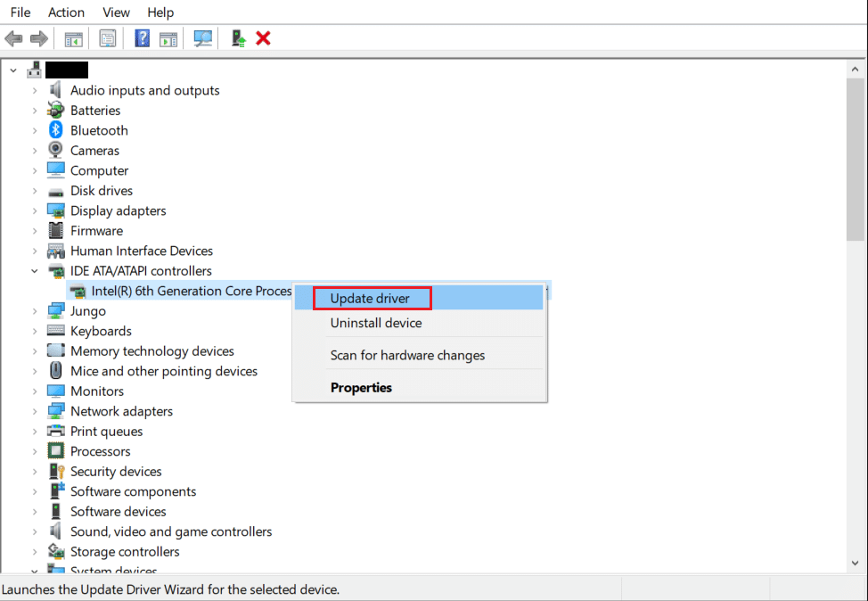Select the Processors tree item

tap(100, 451)
